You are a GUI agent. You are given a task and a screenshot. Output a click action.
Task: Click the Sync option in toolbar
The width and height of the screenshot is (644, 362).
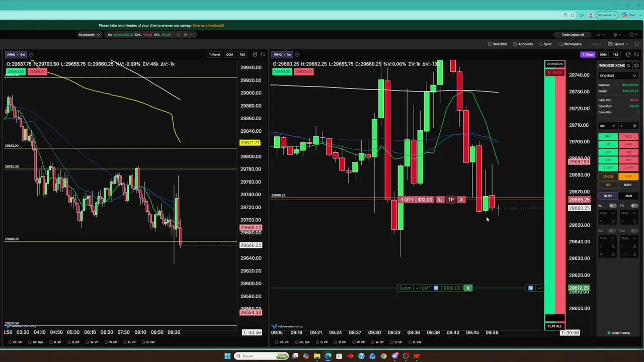(x=545, y=44)
